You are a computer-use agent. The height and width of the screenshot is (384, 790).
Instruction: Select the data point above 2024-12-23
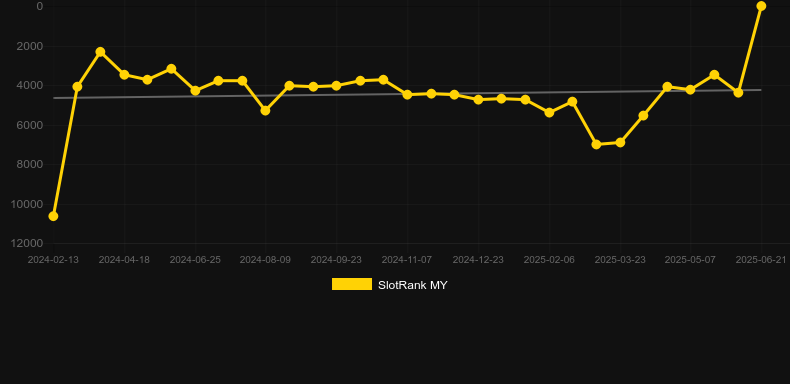(x=478, y=100)
